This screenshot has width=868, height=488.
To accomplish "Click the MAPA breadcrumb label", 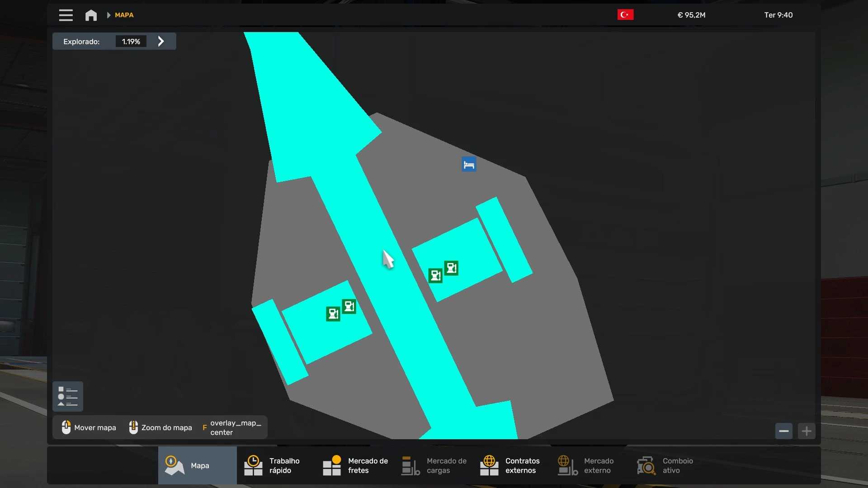I will [x=124, y=15].
